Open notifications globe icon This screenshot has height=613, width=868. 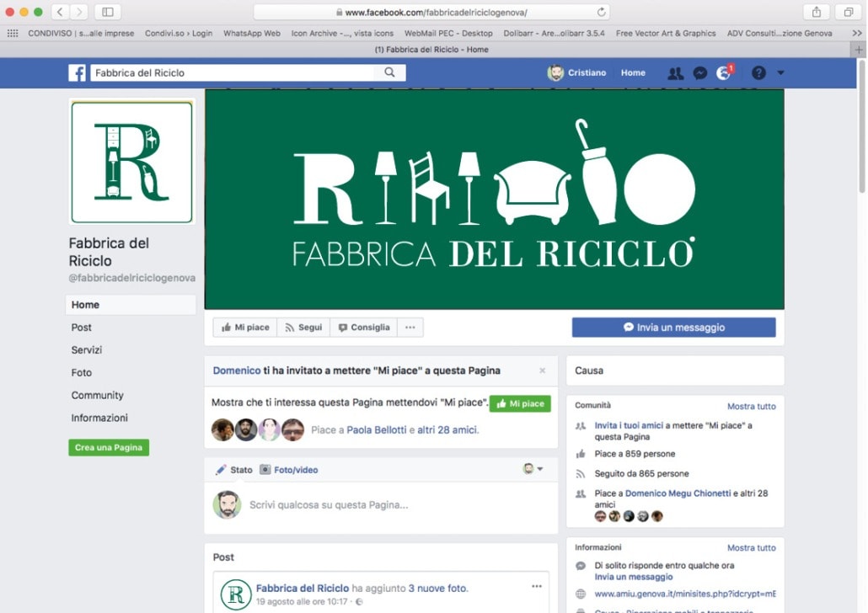tap(723, 73)
